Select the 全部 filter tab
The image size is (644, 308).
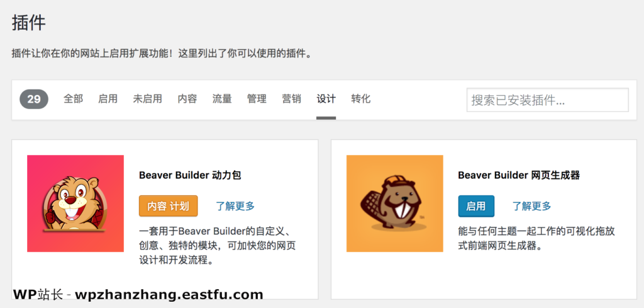tap(73, 99)
